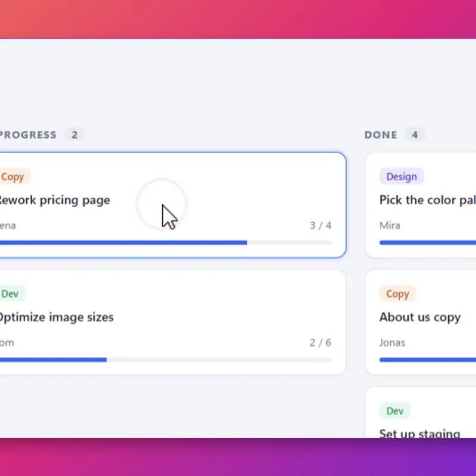Open the Set up staging card title
Screen dimensions: 476x476
419,433
